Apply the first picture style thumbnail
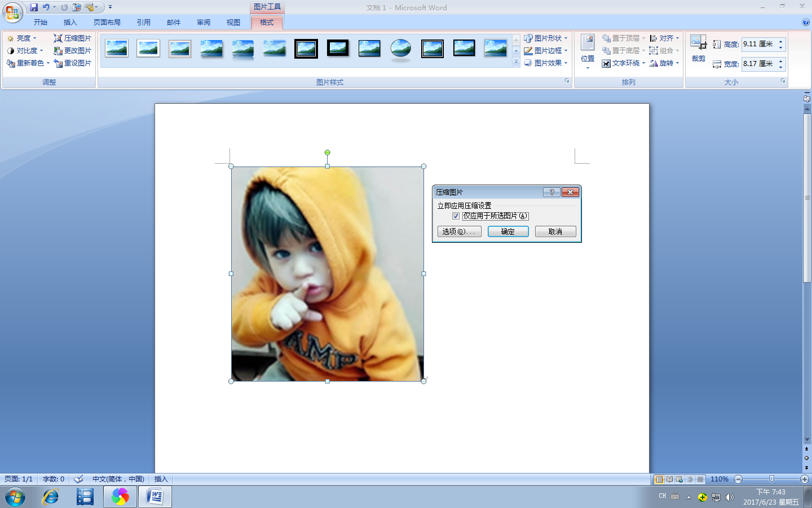The width and height of the screenshot is (812, 508). click(117, 49)
